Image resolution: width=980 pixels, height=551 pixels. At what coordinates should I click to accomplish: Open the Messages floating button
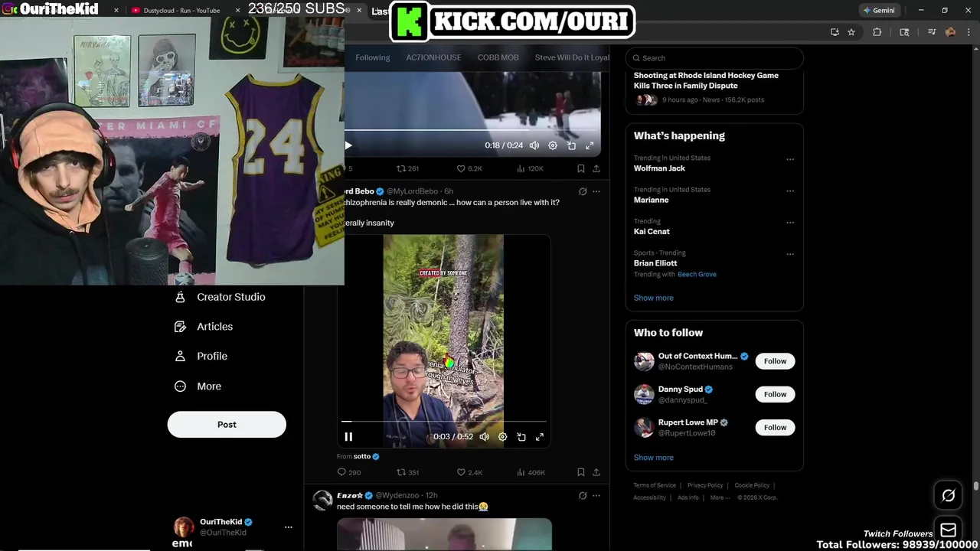[948, 530]
